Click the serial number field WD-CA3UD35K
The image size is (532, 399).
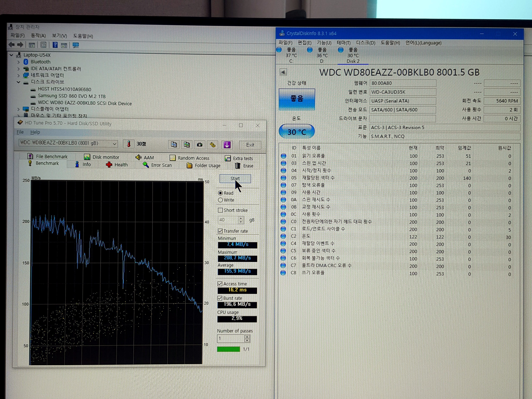[403, 92]
